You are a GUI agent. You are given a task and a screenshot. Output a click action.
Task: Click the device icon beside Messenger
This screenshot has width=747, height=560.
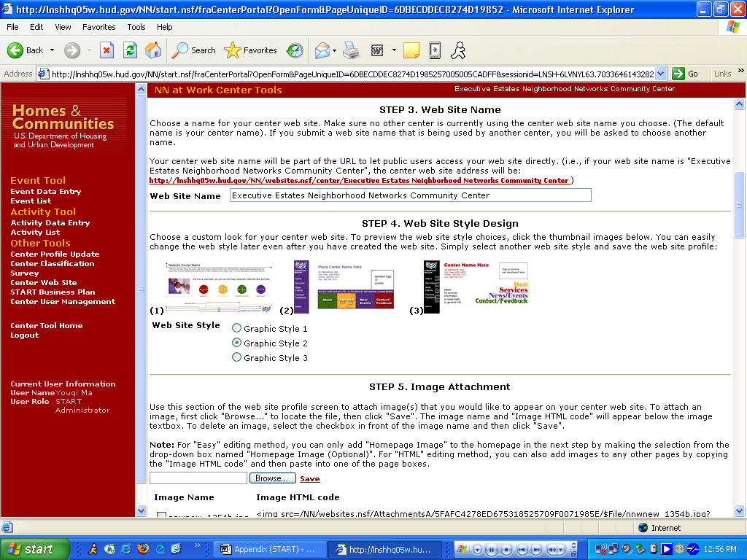tap(435, 50)
